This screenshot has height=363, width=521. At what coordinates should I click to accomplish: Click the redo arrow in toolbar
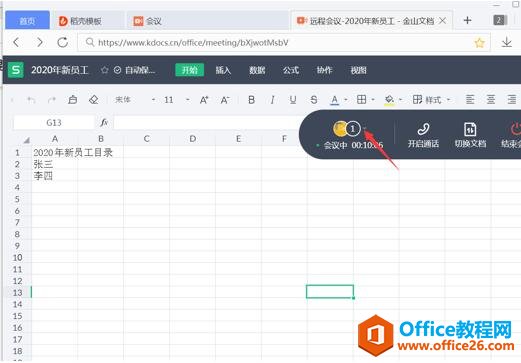[52, 99]
